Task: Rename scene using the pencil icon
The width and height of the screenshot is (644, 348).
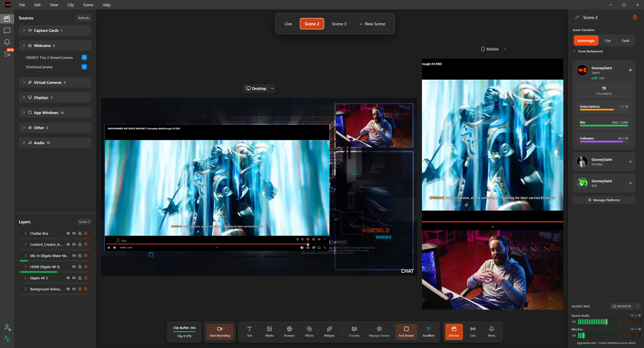Action: click(x=577, y=17)
